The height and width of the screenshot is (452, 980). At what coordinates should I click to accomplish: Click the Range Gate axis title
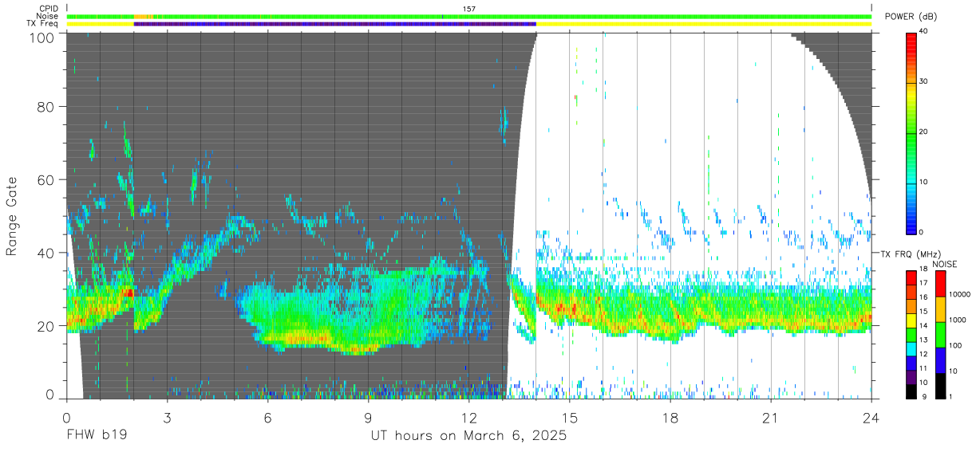click(13, 218)
